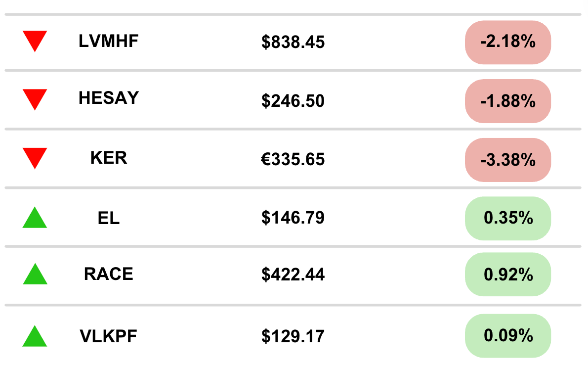Click the 0.09% change badge
Image resolution: width=588 pixels, height=367 pixels.
click(508, 336)
